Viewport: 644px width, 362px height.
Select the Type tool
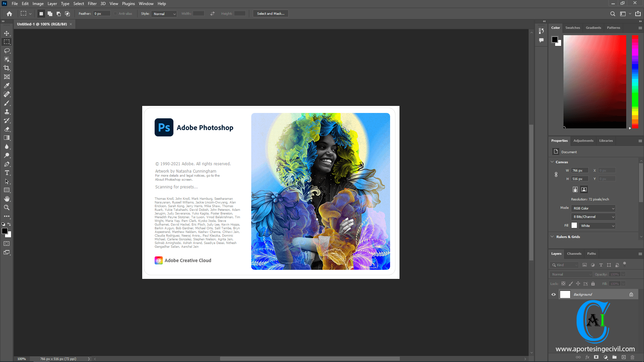click(x=7, y=172)
